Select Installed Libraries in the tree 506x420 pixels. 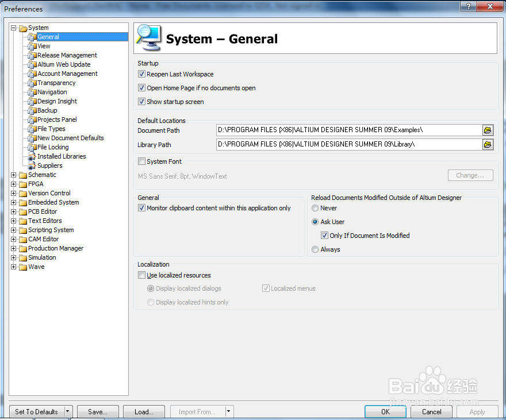(x=62, y=156)
